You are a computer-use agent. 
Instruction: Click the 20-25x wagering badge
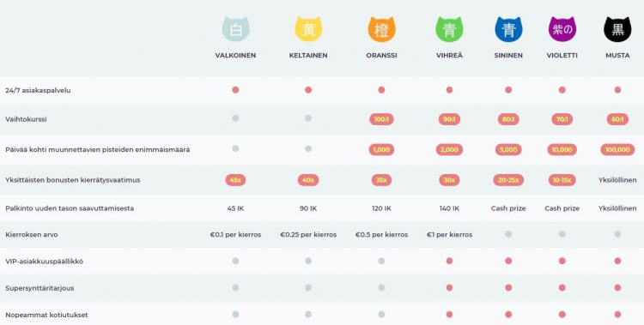[x=508, y=180]
